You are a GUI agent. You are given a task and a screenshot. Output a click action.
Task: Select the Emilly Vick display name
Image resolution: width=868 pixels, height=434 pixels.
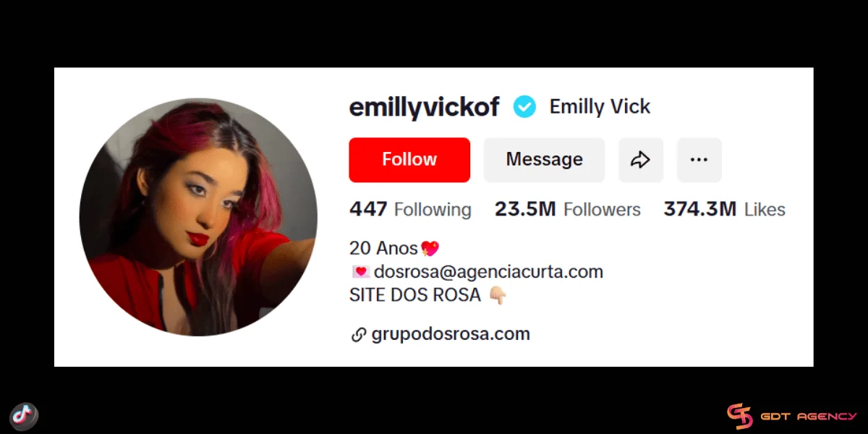[x=600, y=107]
